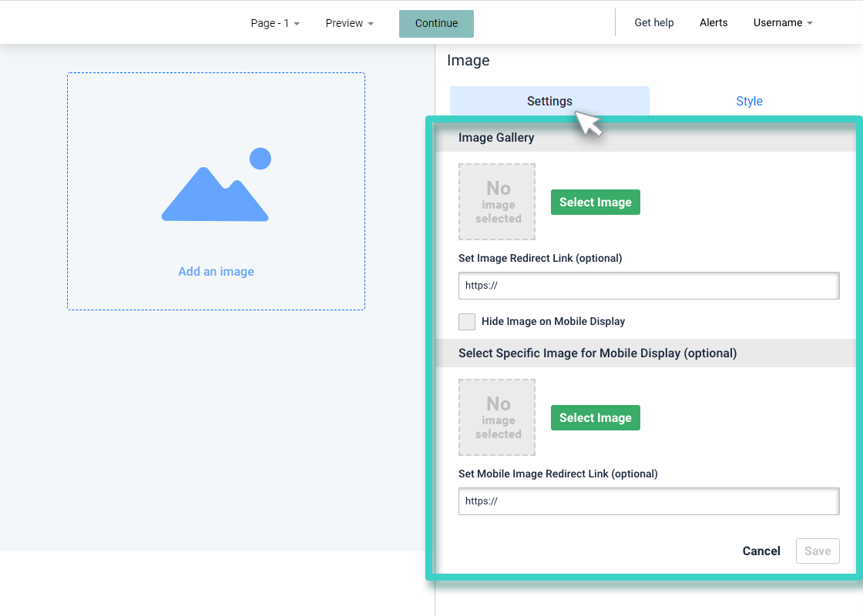Click the 'Select Specific Image for Mobile Display (optional)' heading
The width and height of the screenshot is (863, 616).
coord(597,353)
